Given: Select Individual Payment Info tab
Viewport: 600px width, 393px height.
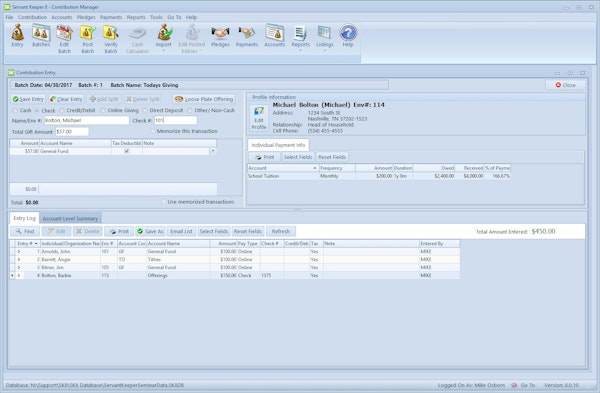Looking at the screenshot, I should click(x=278, y=145).
